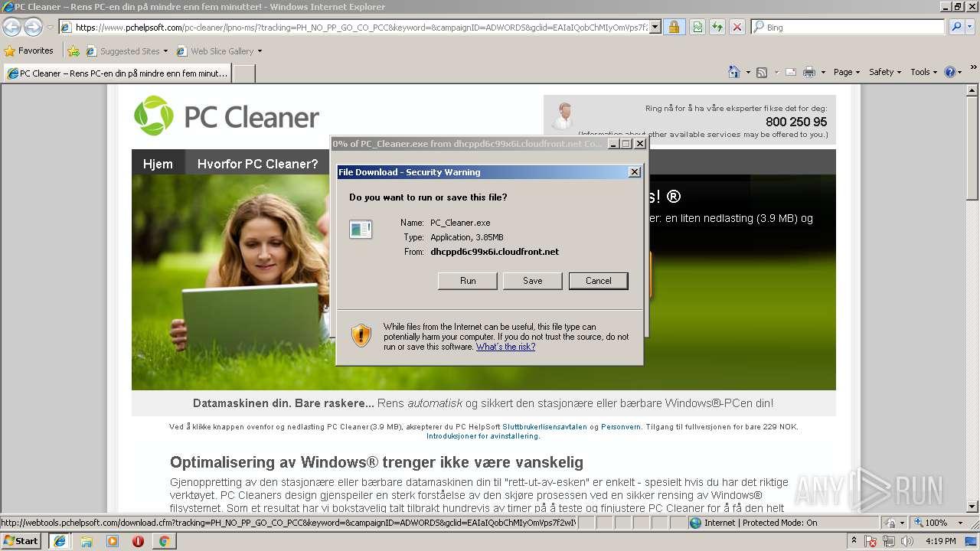Close the File Download Security Warning dialog
The width and height of the screenshot is (980, 551).
[635, 172]
